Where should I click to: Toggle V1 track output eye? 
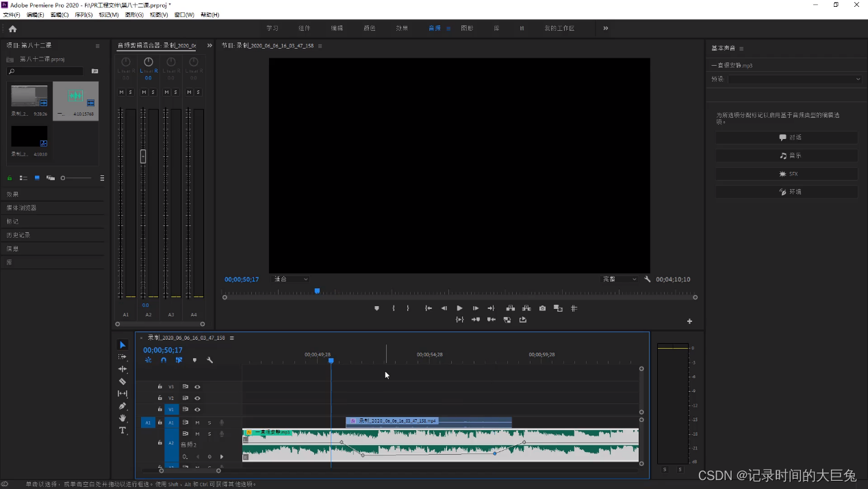click(197, 410)
